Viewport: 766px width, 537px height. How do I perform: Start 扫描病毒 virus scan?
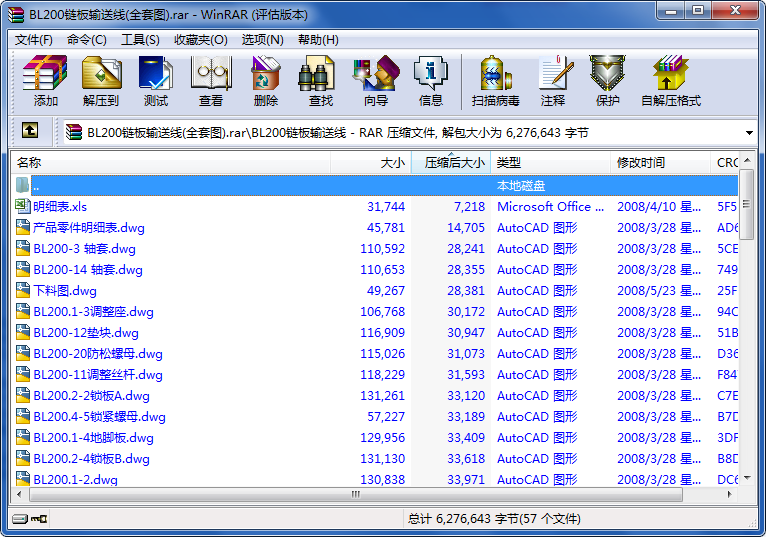tap(495, 73)
